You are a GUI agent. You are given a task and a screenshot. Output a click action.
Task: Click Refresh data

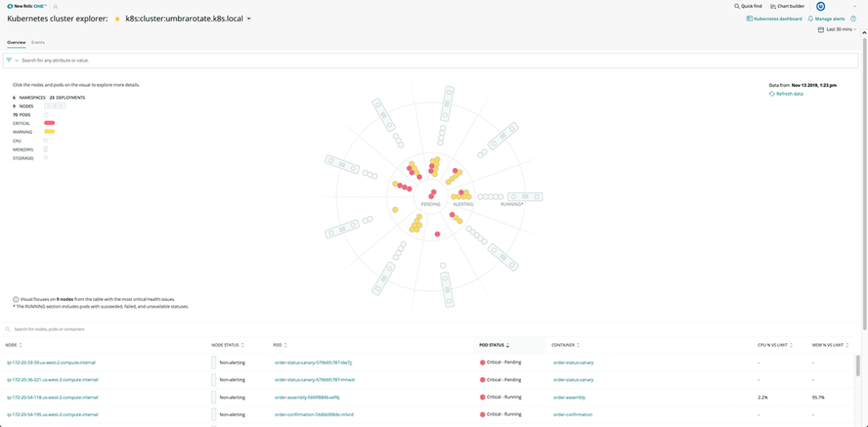[x=786, y=94]
